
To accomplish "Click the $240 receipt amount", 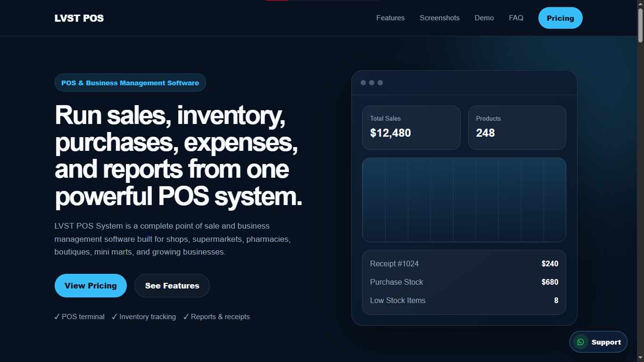I will pyautogui.click(x=550, y=263).
